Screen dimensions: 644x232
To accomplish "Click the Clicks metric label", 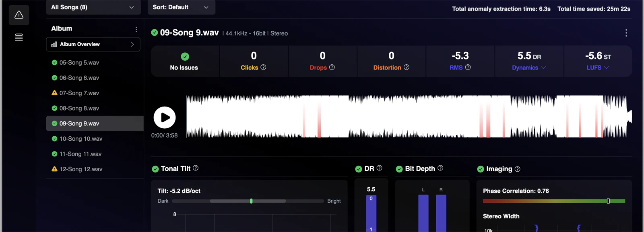I will click(249, 68).
